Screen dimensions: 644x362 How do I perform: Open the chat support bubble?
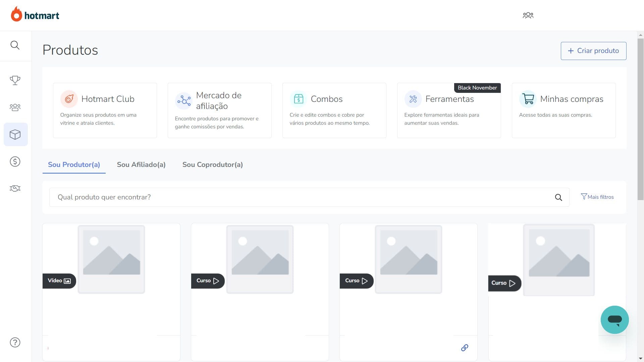[614, 319]
